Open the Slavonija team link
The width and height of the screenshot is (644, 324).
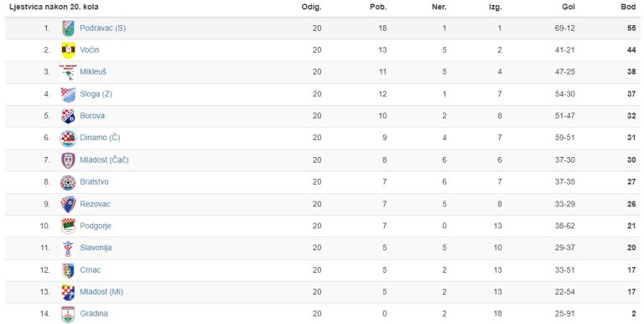coord(96,248)
